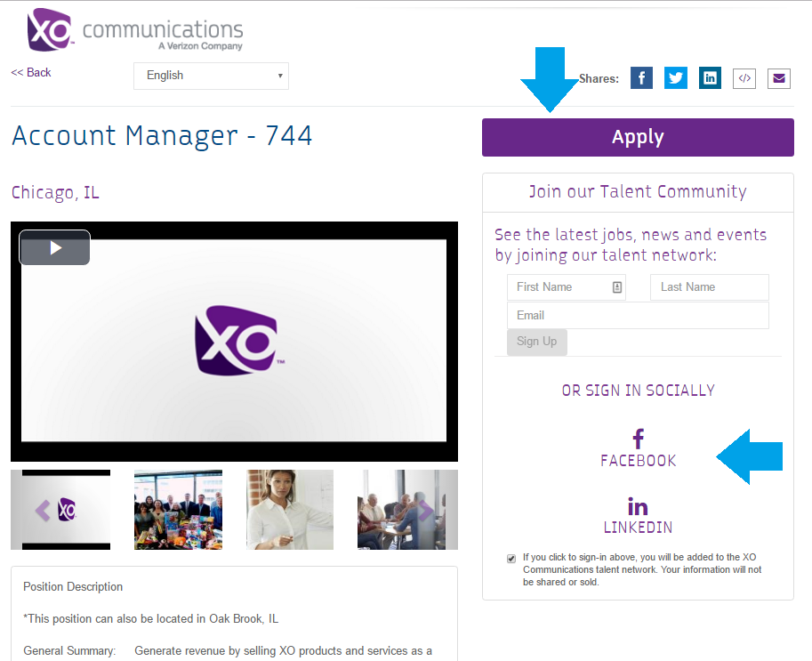
Task: Sign in socially with Facebook
Action: pos(638,448)
